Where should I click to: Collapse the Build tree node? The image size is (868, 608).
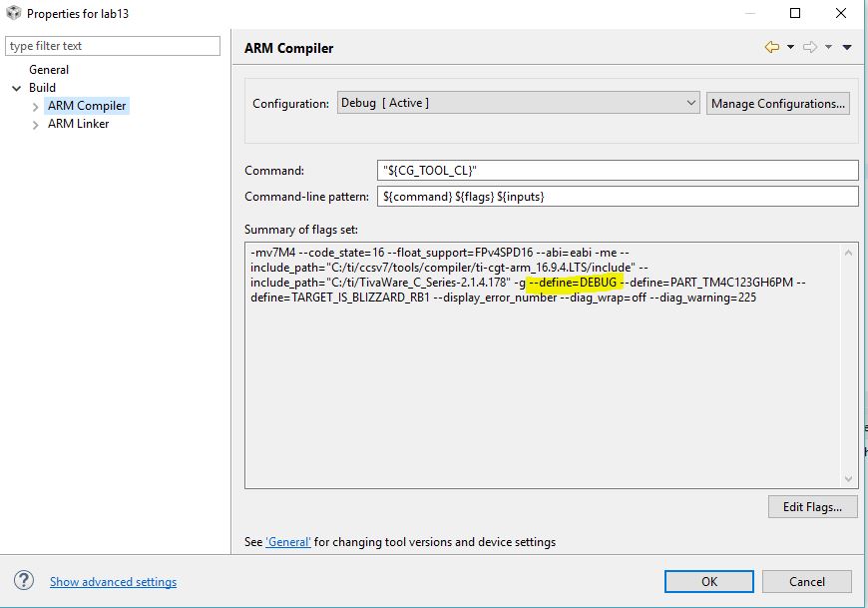(x=16, y=88)
